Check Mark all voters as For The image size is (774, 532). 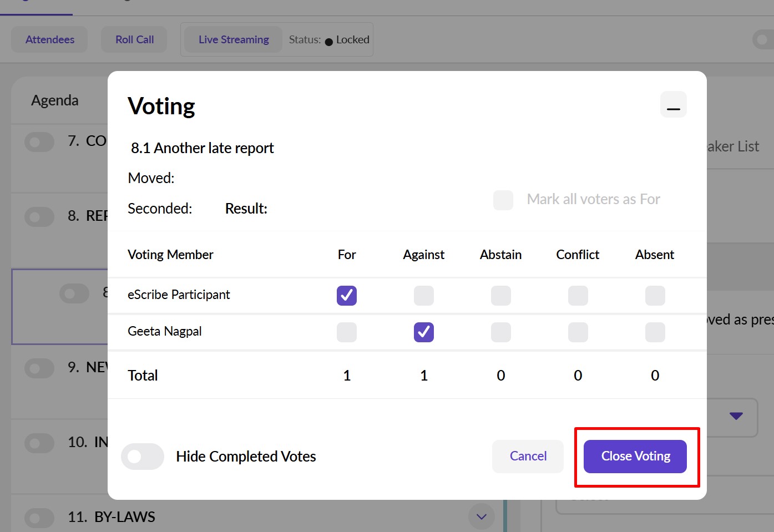[503, 200]
